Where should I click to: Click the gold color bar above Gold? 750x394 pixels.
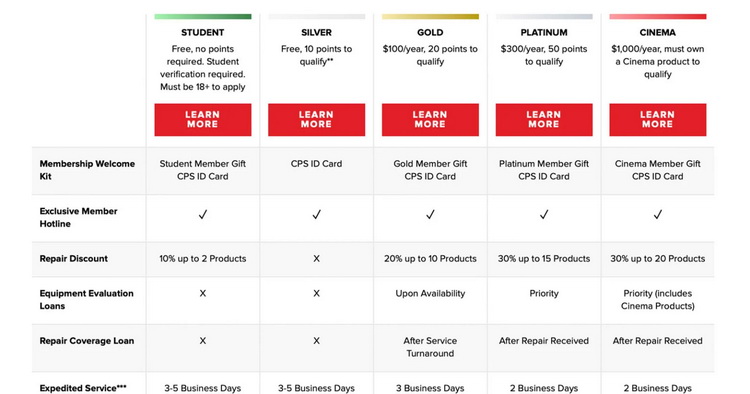pyautogui.click(x=430, y=17)
